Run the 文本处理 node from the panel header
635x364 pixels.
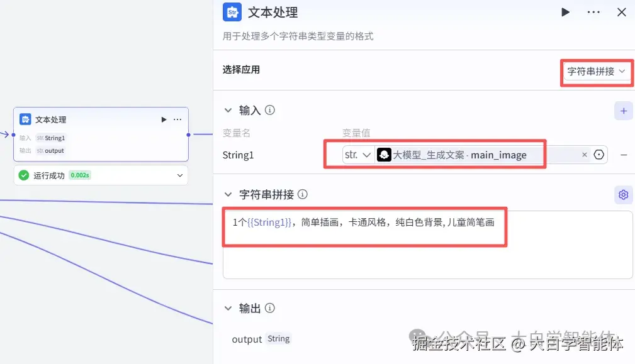point(565,11)
